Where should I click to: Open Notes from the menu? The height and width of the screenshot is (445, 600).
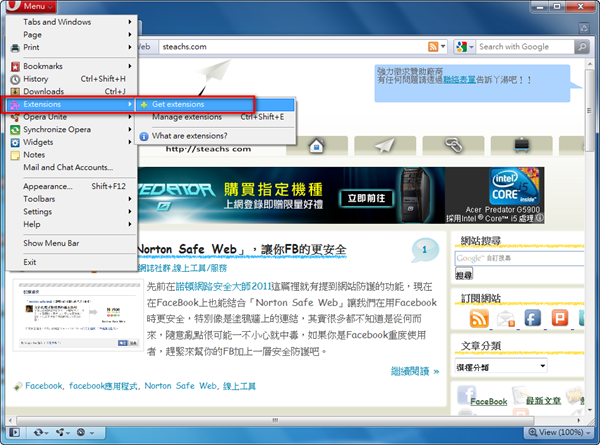click(72, 155)
